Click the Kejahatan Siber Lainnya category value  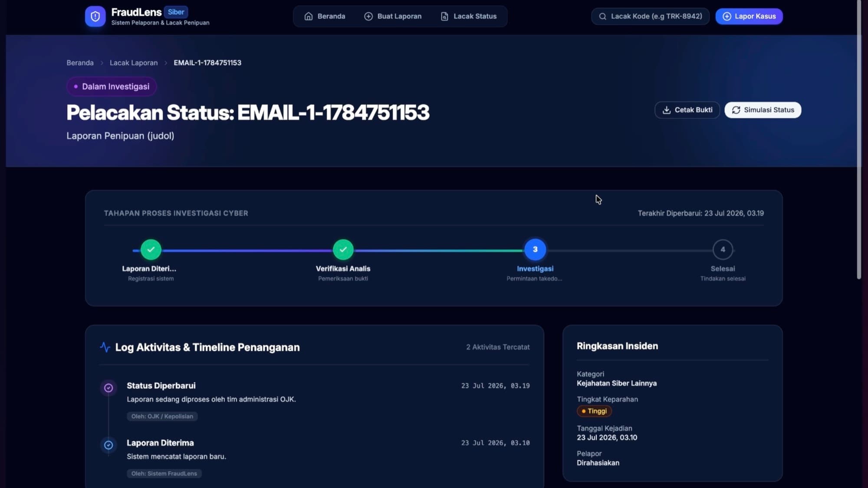tap(616, 384)
